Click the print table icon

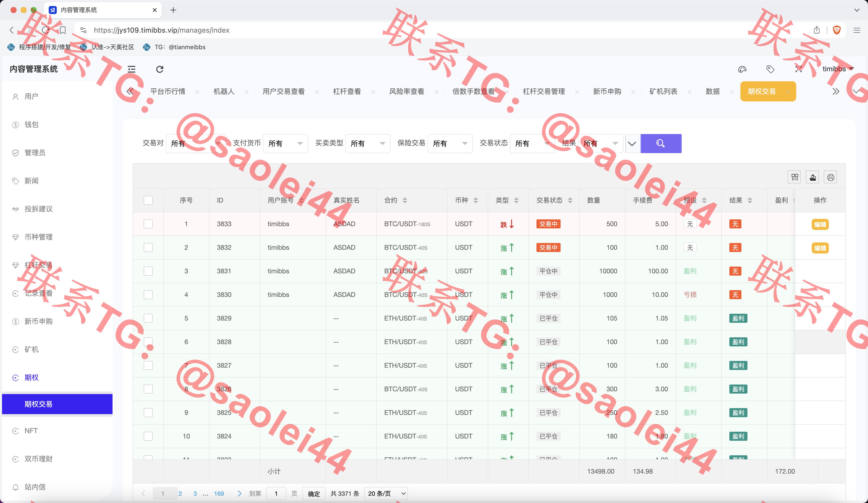click(x=831, y=177)
